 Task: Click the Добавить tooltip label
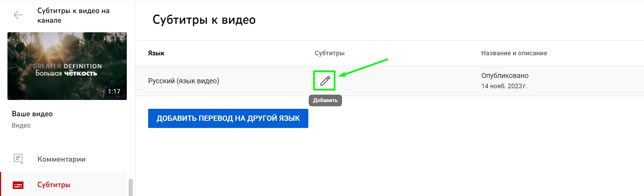coord(325,100)
